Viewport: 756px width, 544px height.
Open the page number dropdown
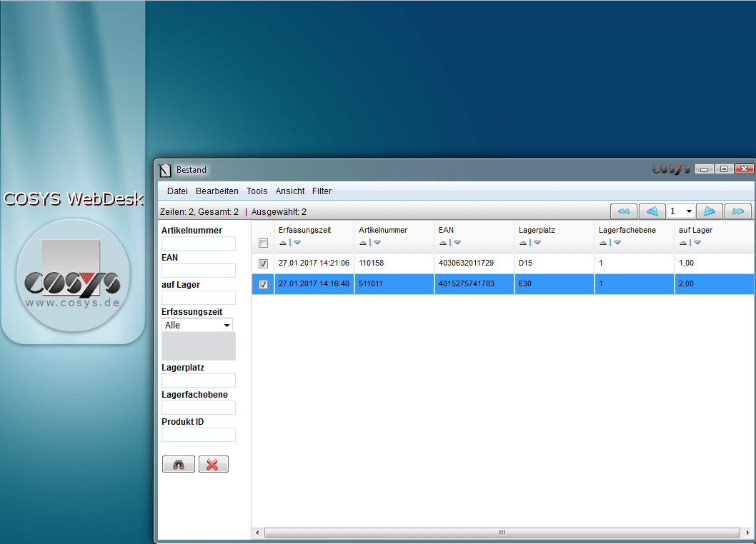tap(680, 211)
